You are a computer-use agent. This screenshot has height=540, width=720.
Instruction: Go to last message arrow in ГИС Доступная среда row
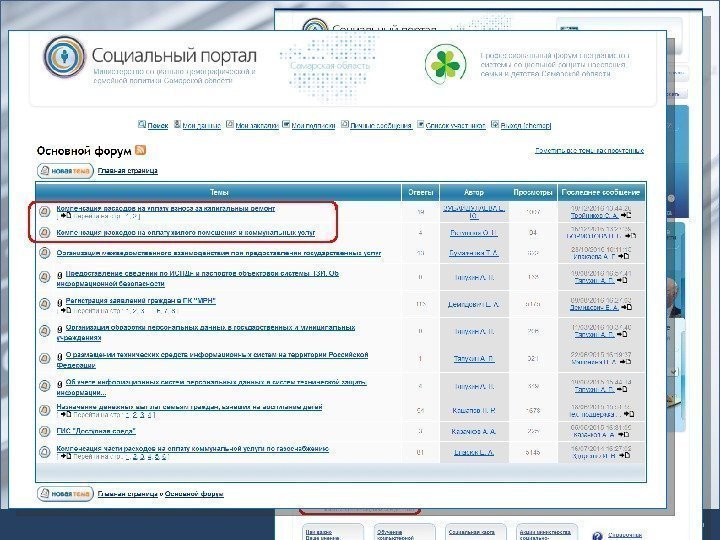coord(625,435)
